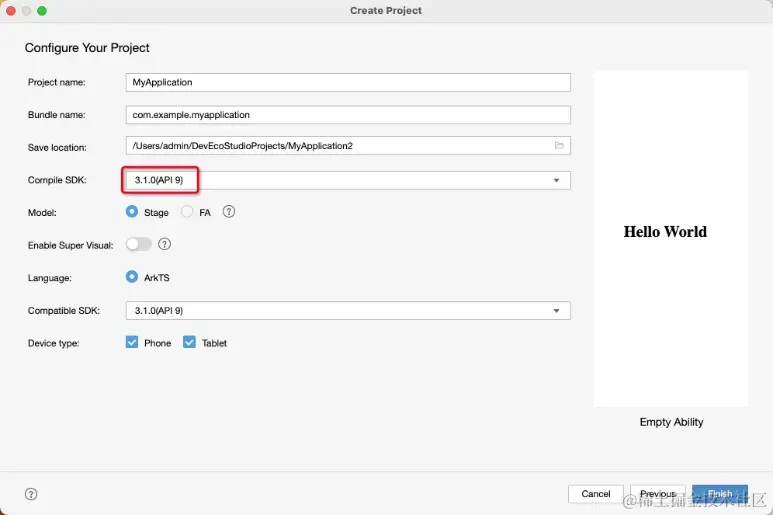This screenshot has width=773, height=515.
Task: Click the Hello World template preview
Action: click(670, 239)
